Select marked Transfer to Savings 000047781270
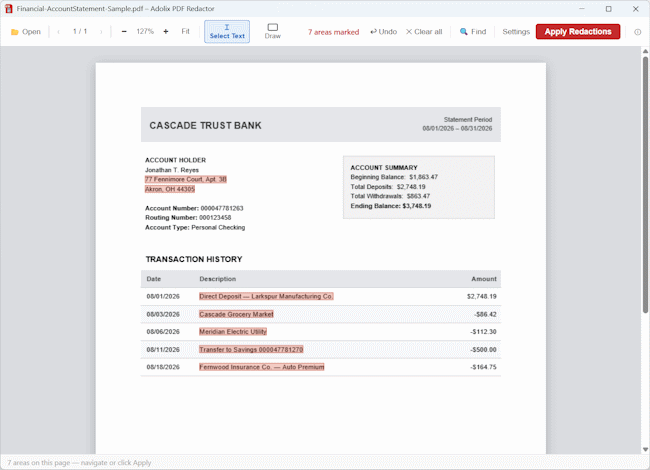The width and height of the screenshot is (650, 470). (251, 349)
